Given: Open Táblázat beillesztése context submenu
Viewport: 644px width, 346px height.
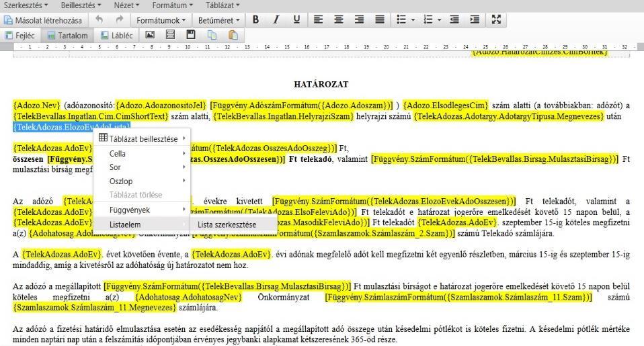Looking at the screenshot, I should click(x=142, y=138).
